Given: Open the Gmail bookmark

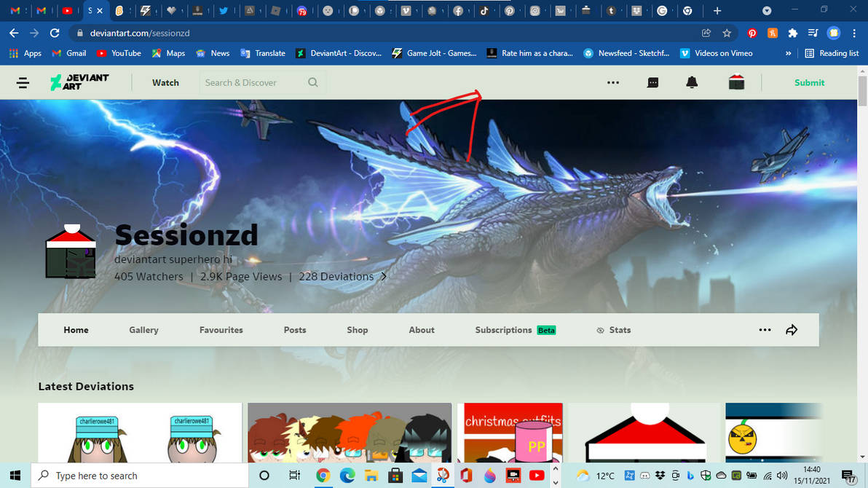Looking at the screenshot, I should coord(68,53).
